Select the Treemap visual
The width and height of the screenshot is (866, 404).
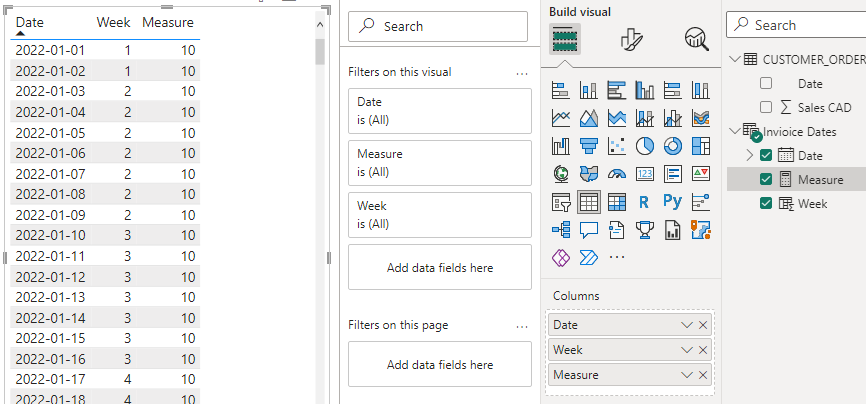click(x=700, y=146)
